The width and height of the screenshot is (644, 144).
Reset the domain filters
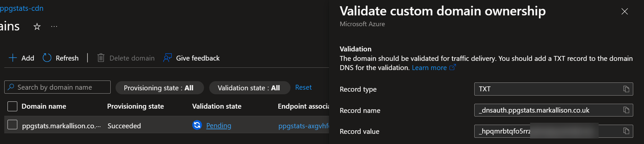pos(303,87)
